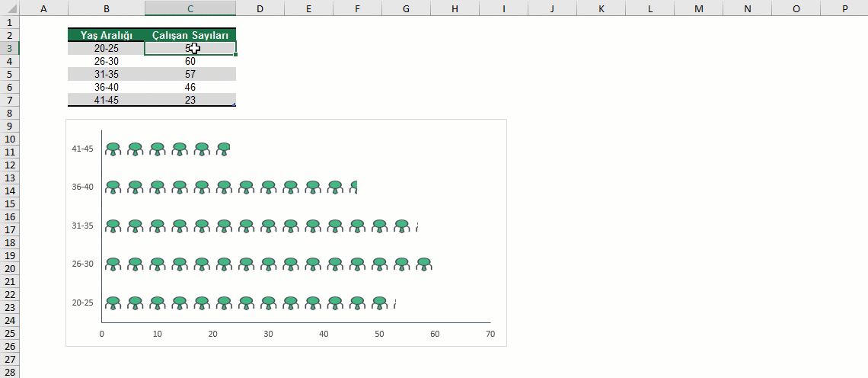
Task: Click chart axis label '41-45'
Action: (x=82, y=149)
